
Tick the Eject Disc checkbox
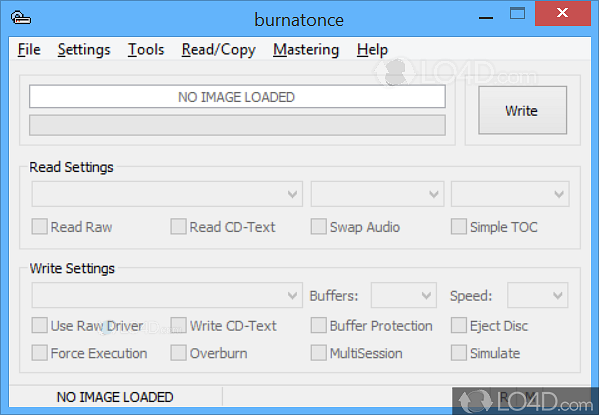click(459, 326)
